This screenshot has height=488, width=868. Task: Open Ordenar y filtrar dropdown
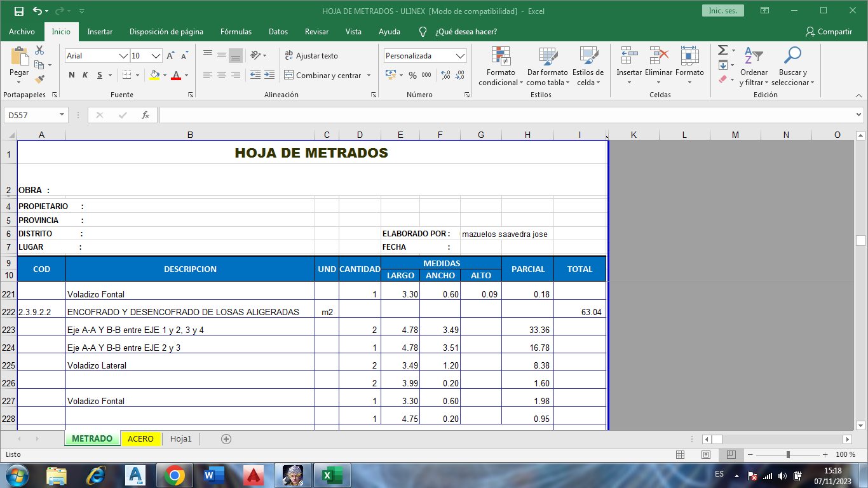(x=754, y=67)
